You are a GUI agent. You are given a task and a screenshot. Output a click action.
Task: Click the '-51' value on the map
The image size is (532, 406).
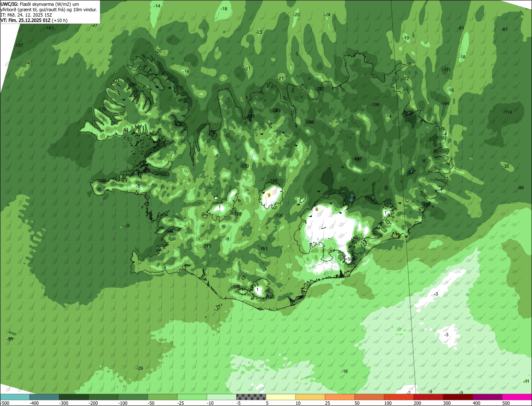(10, 339)
